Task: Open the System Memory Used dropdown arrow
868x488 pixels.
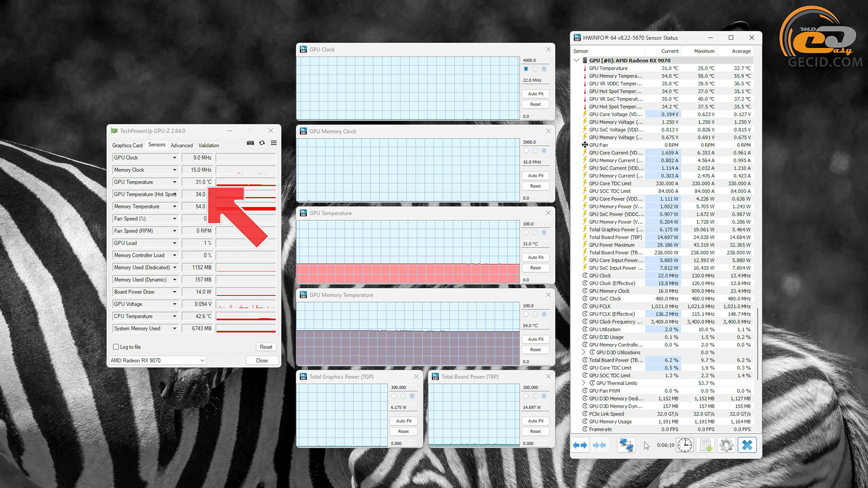Action: point(175,328)
